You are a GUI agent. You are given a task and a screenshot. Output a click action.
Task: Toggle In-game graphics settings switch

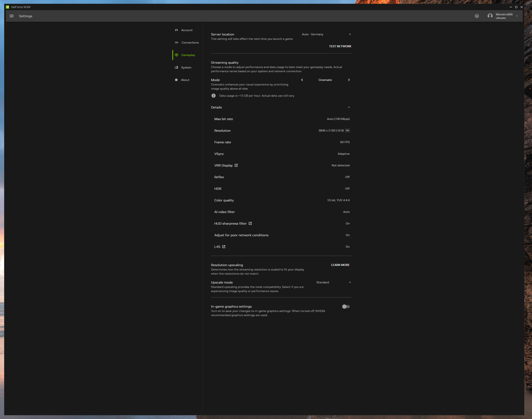pos(346,307)
